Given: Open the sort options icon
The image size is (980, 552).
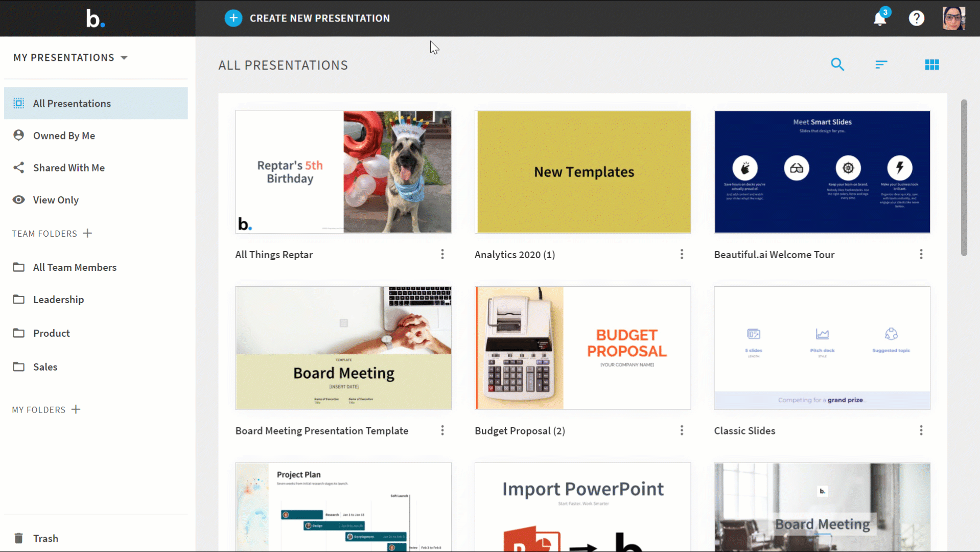Looking at the screenshot, I should [x=881, y=64].
